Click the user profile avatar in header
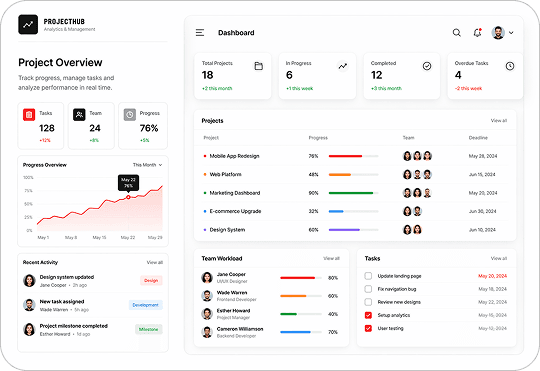 (498, 33)
